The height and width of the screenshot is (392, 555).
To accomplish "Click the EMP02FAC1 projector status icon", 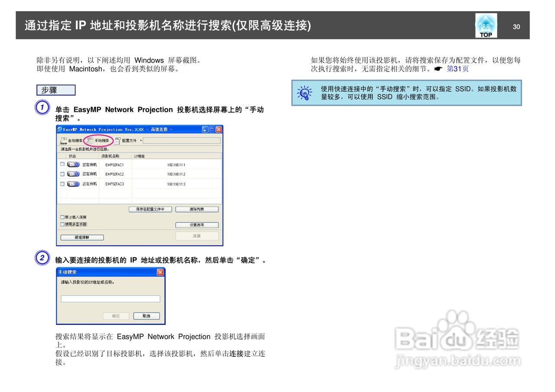I will pyautogui.click(x=74, y=164).
